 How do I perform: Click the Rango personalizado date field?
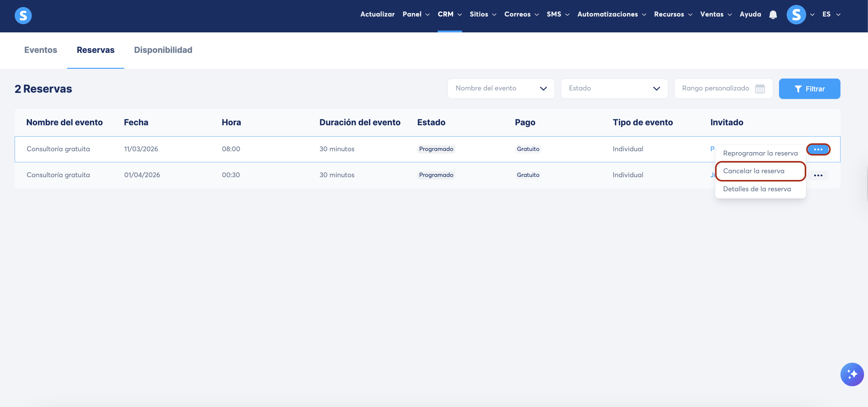(715, 89)
